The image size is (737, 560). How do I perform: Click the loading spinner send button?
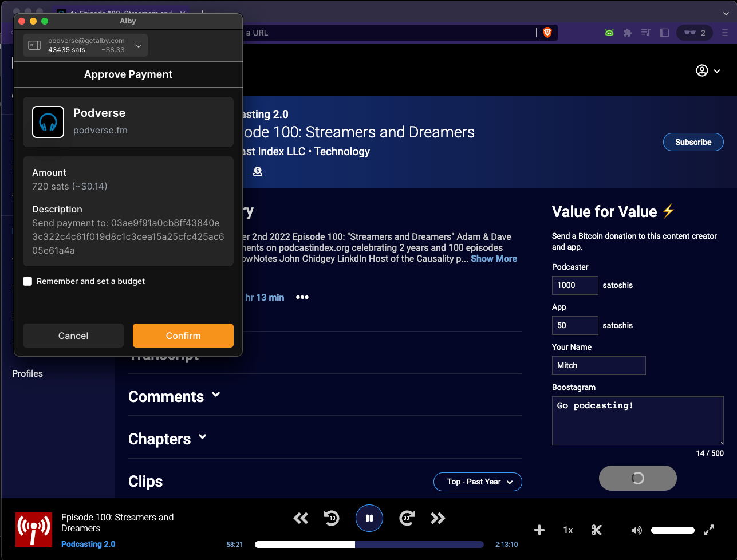[638, 478]
